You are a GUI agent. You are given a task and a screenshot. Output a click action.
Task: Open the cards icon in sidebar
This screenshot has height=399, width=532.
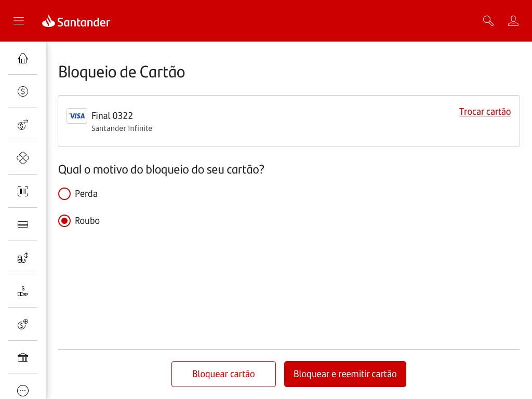(x=23, y=224)
